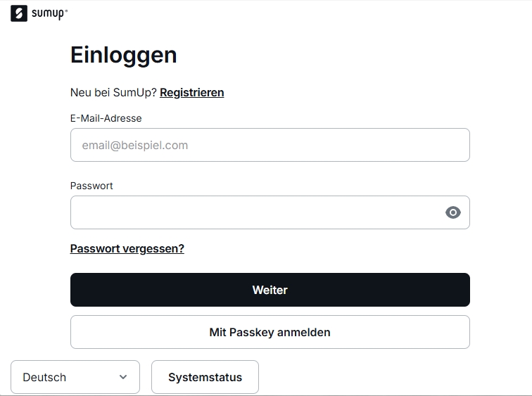Choose Mit Passkey anmelden

(270, 332)
